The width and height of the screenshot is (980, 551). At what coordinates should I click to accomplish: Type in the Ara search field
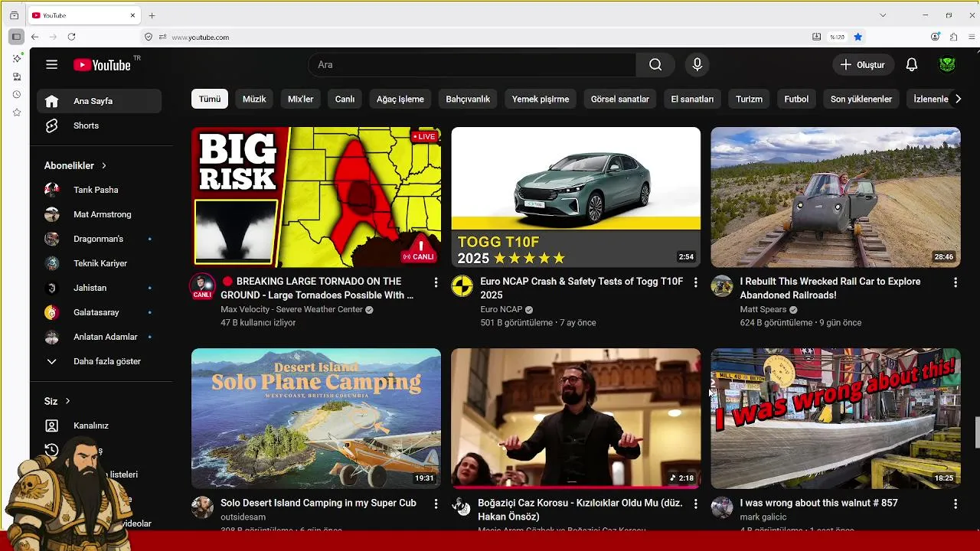click(472, 65)
